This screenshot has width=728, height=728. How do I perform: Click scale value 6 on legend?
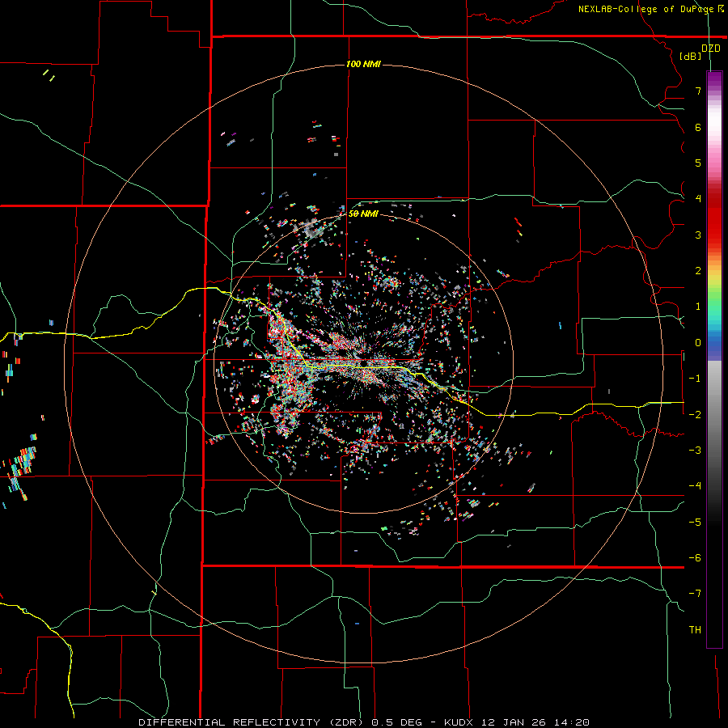click(698, 127)
